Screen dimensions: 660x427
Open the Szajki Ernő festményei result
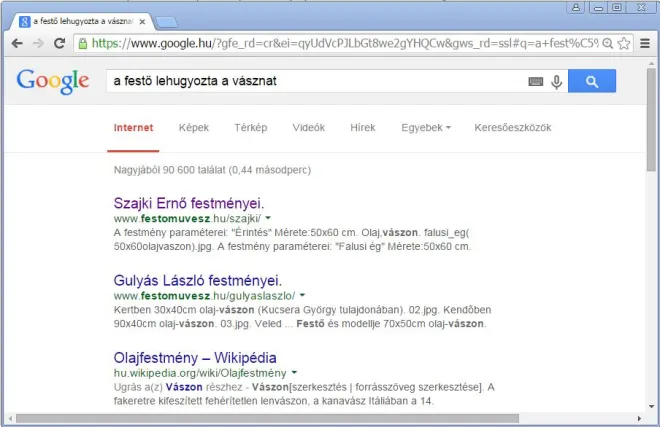[x=188, y=201]
